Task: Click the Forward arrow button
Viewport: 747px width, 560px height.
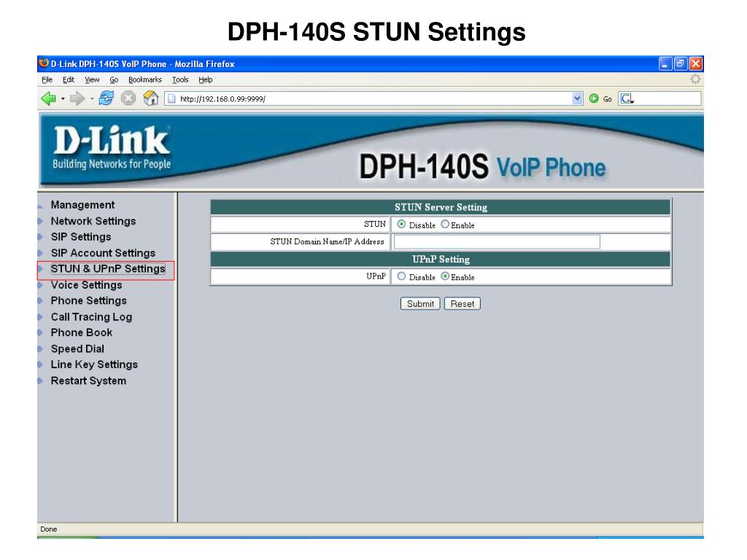Action: click(x=77, y=98)
